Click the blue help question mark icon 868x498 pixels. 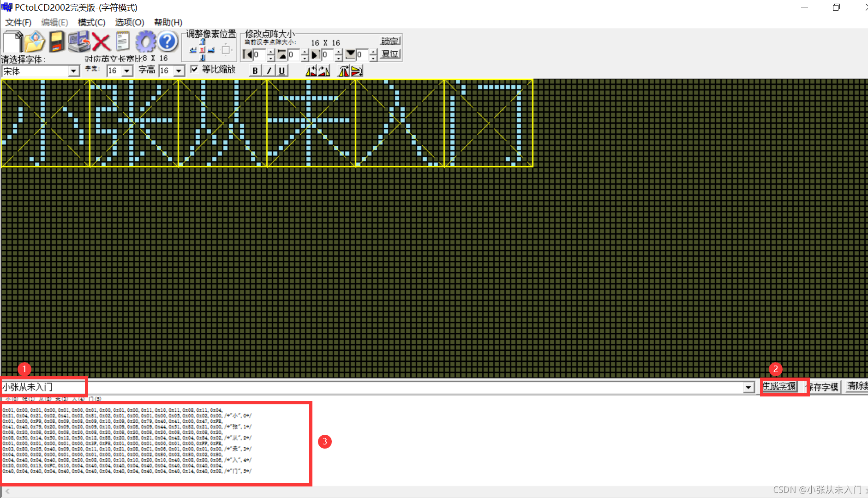pos(168,42)
